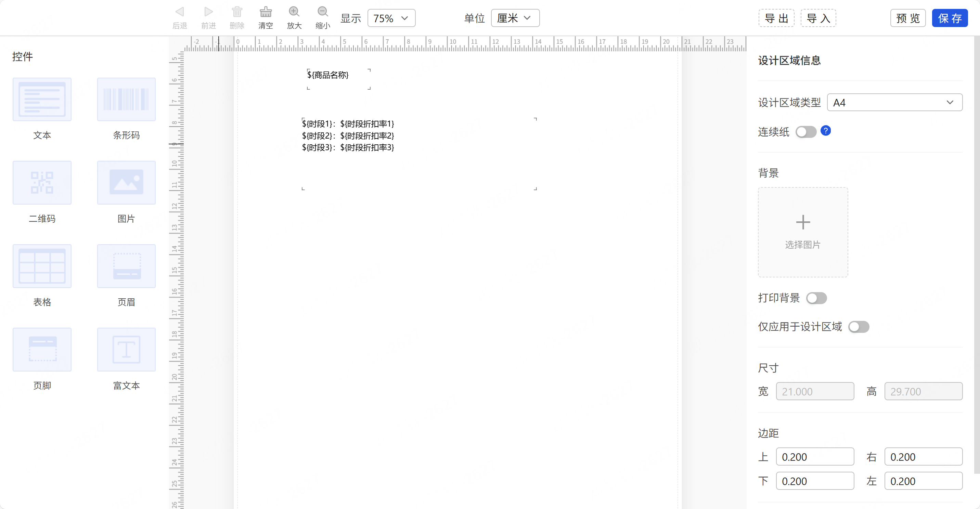Pick the 表格 table control
980x509 pixels.
42,266
